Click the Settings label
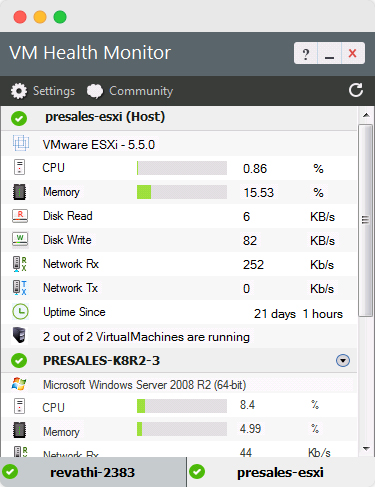This screenshot has width=375, height=487. tap(54, 91)
